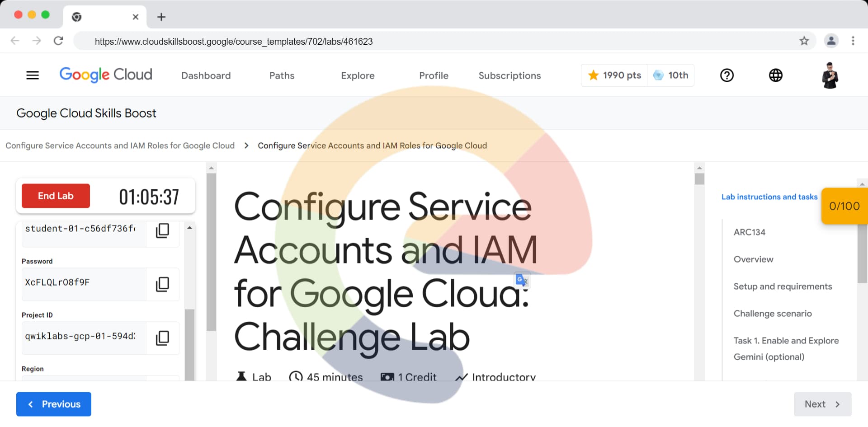Jump to Overview section
The width and height of the screenshot is (868, 427).
[x=753, y=259]
